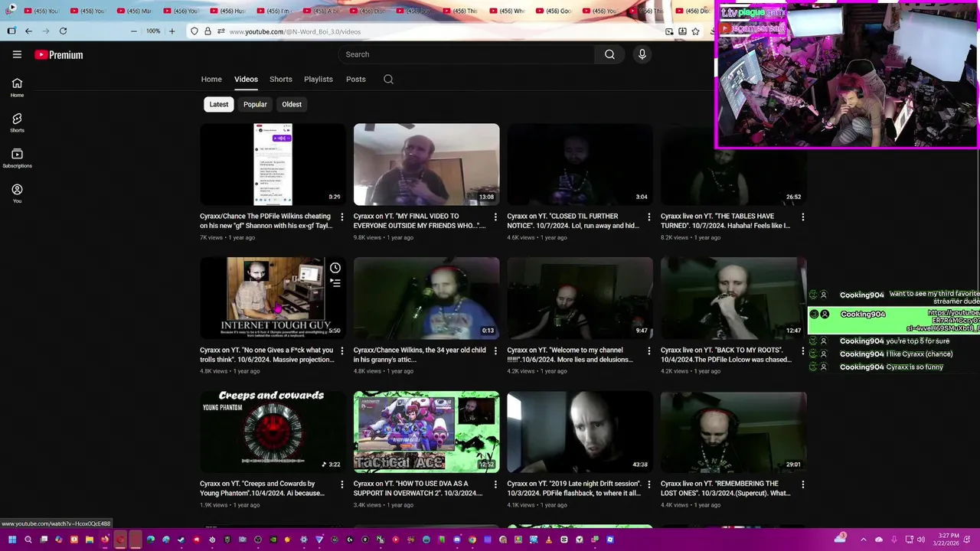Open the 0:29 chat screenshot video thumbnail

click(x=273, y=165)
